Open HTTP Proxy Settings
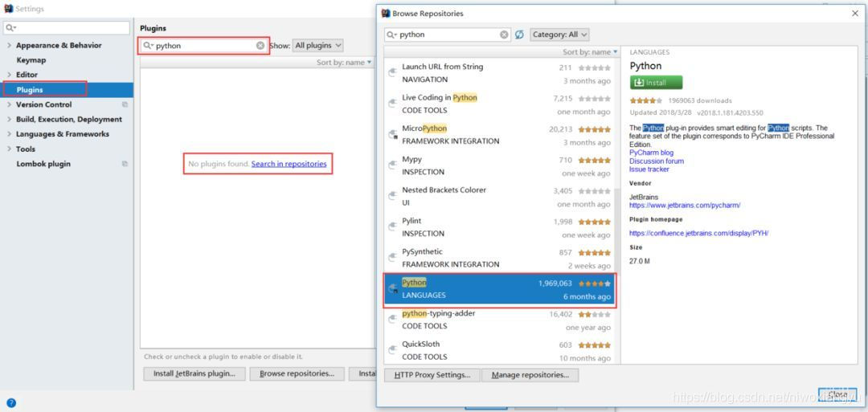The width and height of the screenshot is (868, 412). pyautogui.click(x=432, y=375)
